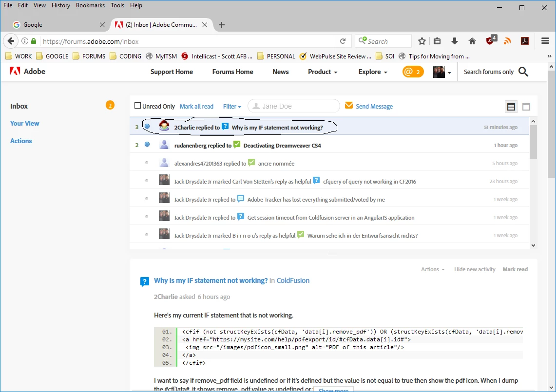
Task: Click the browser Search field
Action: (383, 41)
